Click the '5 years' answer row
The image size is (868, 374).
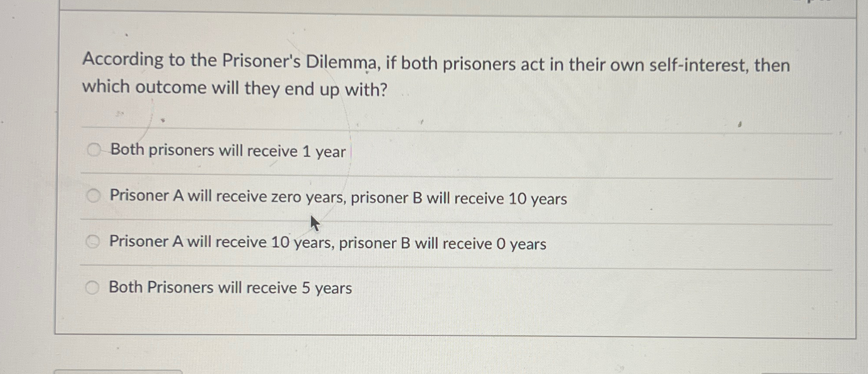[230, 288]
